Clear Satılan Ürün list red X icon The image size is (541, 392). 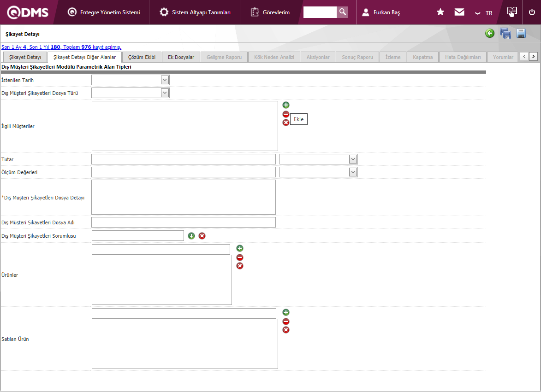click(285, 330)
